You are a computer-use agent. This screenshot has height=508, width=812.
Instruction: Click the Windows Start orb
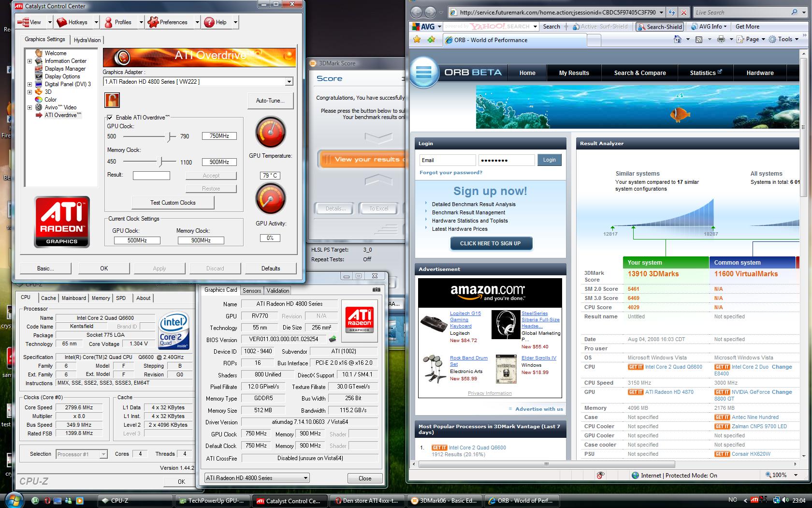click(13, 500)
